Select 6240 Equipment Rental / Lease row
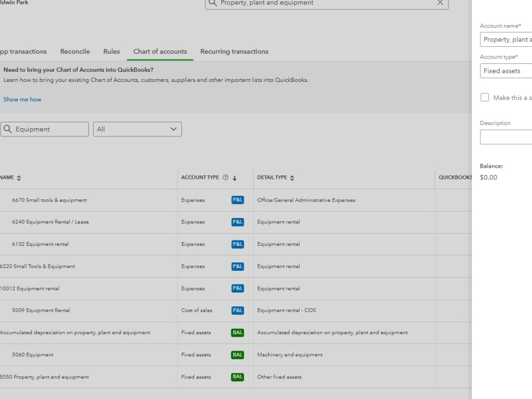 pyautogui.click(x=236, y=222)
